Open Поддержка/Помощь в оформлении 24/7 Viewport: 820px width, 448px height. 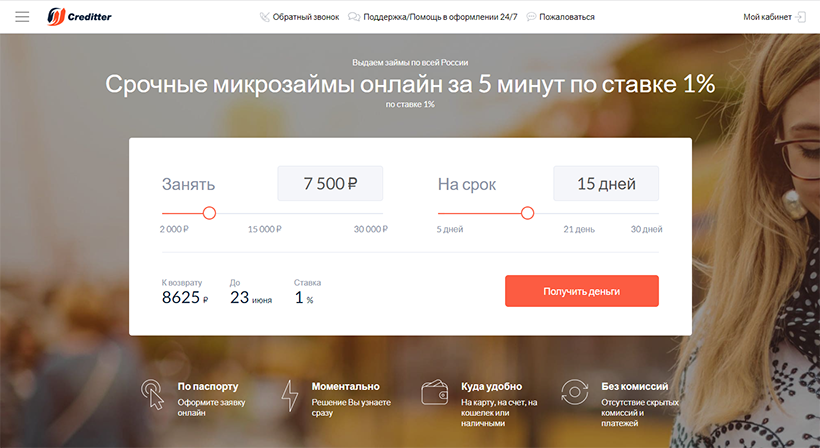pos(440,17)
